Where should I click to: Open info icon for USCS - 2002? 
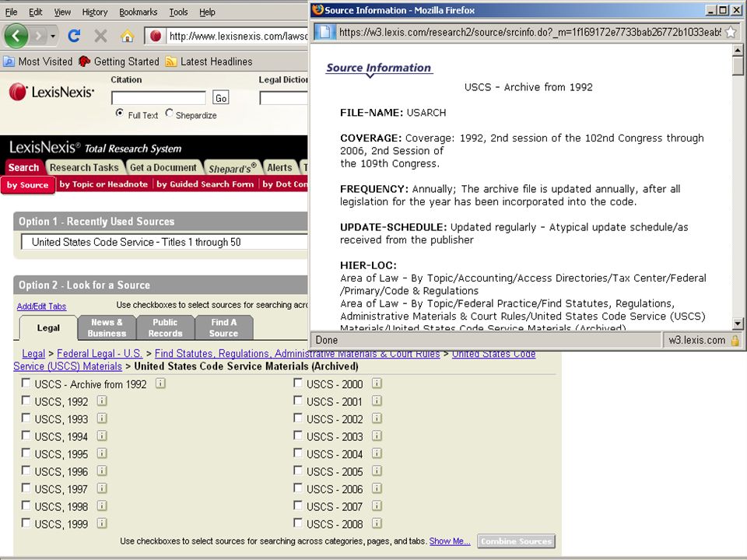377,418
